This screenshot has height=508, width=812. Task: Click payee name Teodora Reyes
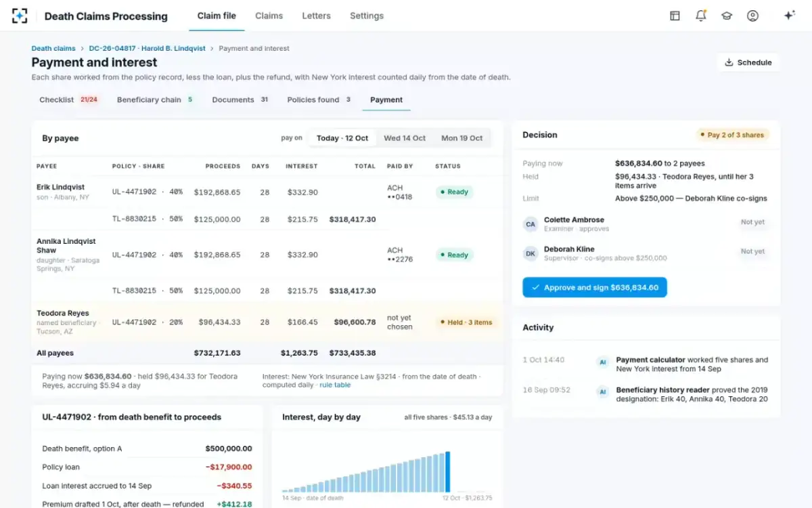63,314
